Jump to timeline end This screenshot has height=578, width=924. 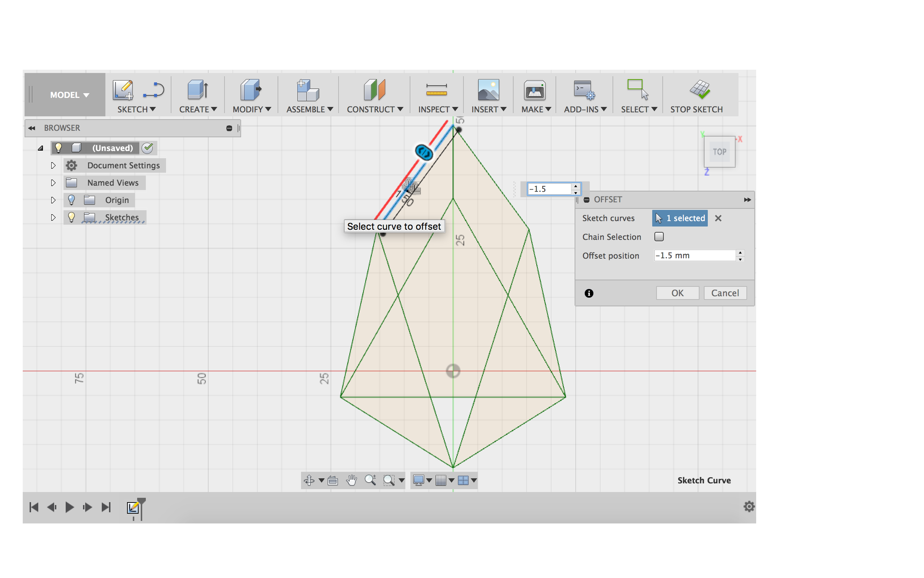pos(106,507)
